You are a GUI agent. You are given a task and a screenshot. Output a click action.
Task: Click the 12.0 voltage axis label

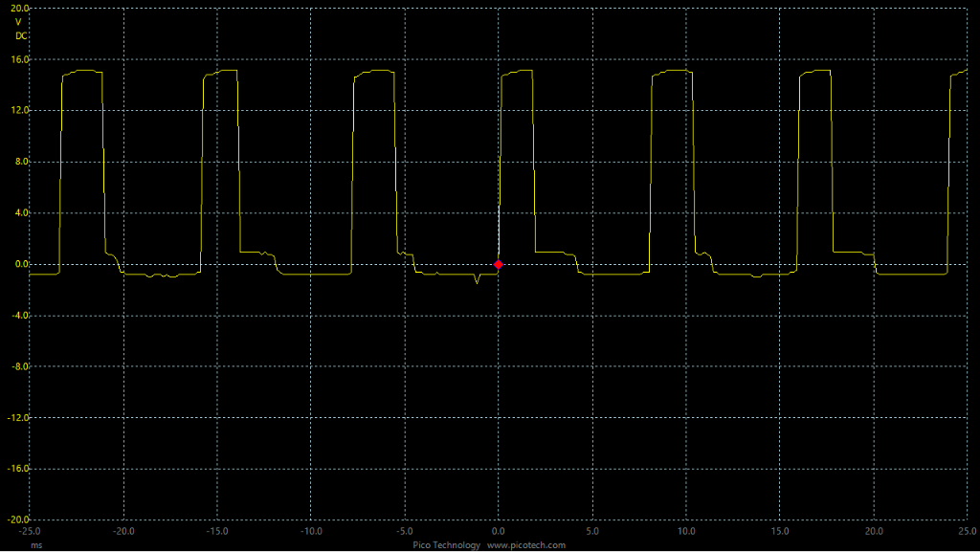pyautogui.click(x=20, y=111)
